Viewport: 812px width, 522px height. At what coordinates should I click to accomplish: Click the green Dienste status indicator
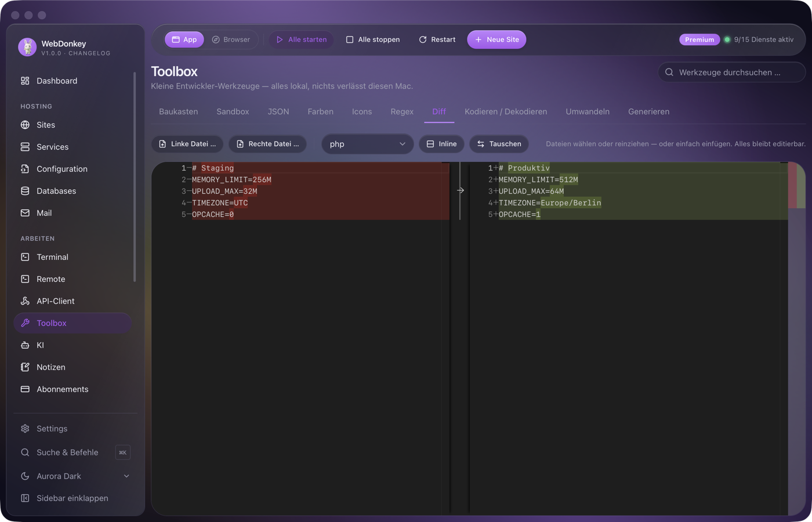pos(727,39)
